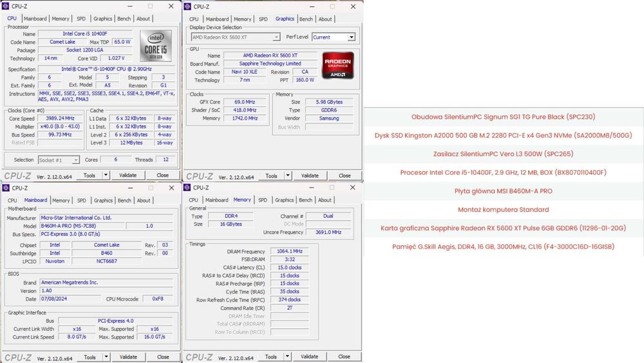Click the memory Size value 5.98 GBytes
The image size is (644, 363).
point(329,102)
